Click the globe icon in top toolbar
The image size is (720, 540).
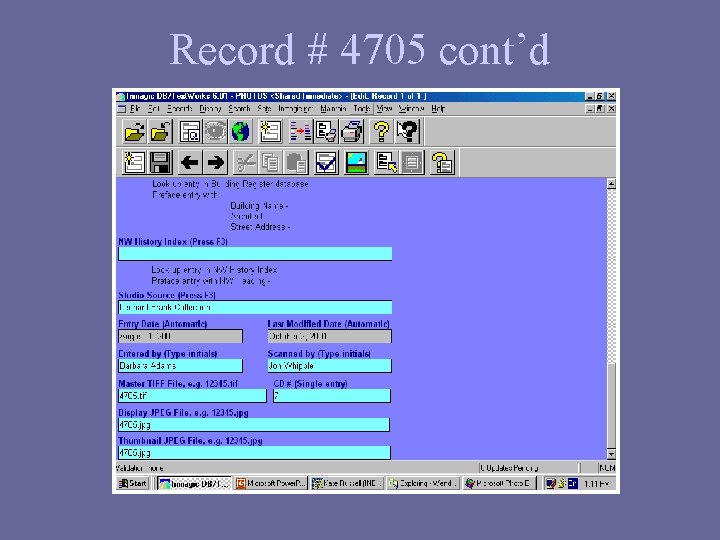(241, 132)
